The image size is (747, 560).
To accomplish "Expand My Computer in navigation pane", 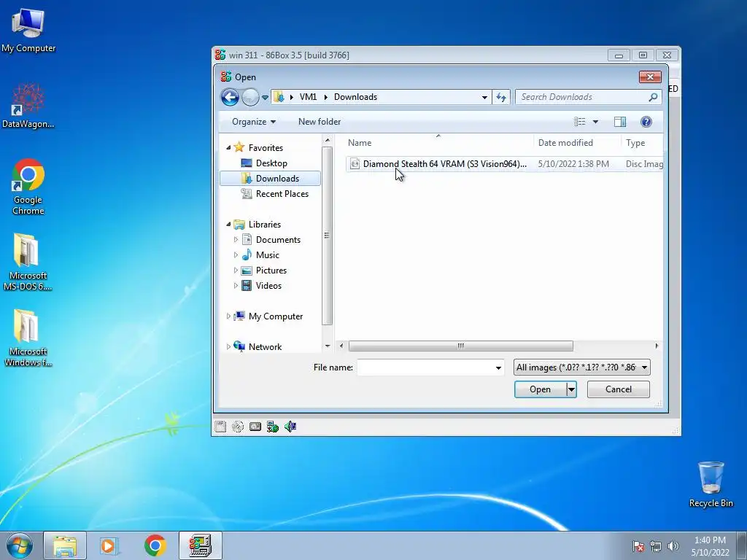I will pos(228,316).
